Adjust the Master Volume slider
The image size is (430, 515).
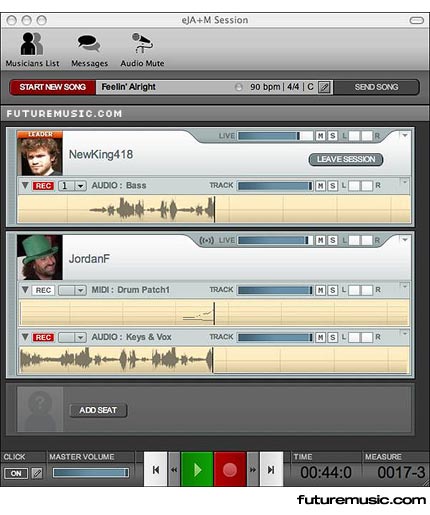[x=91, y=473]
